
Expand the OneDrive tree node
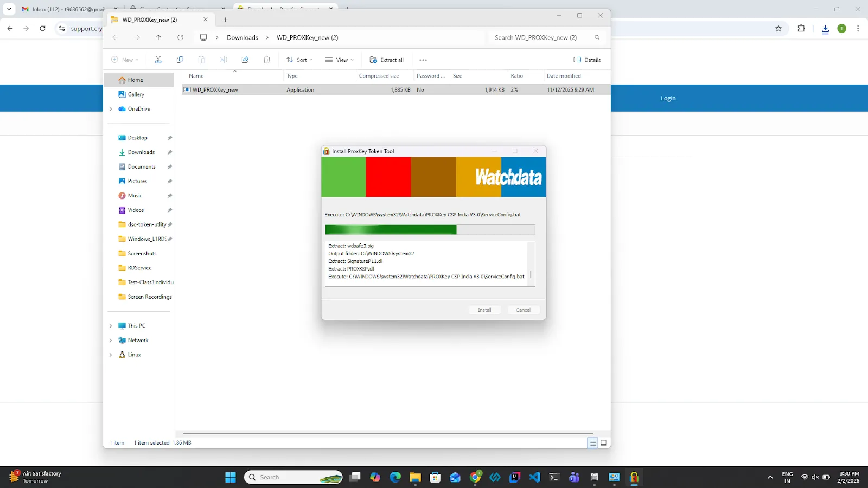pos(111,109)
